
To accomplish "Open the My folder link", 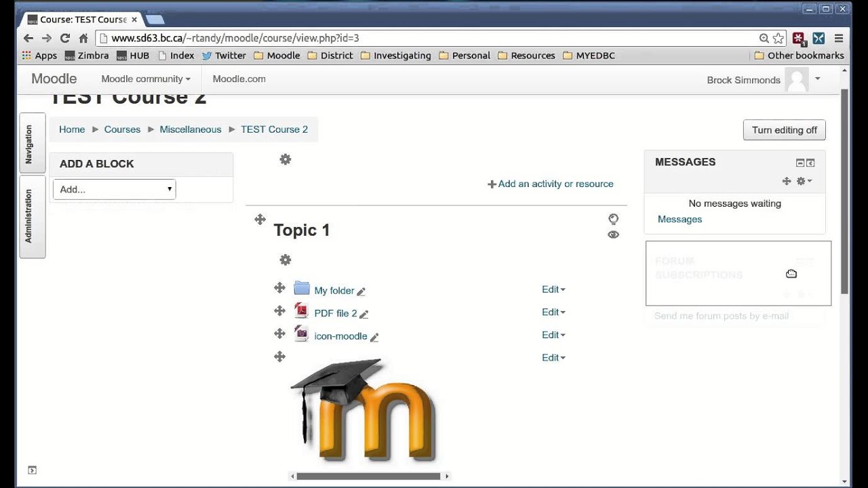I will point(334,290).
